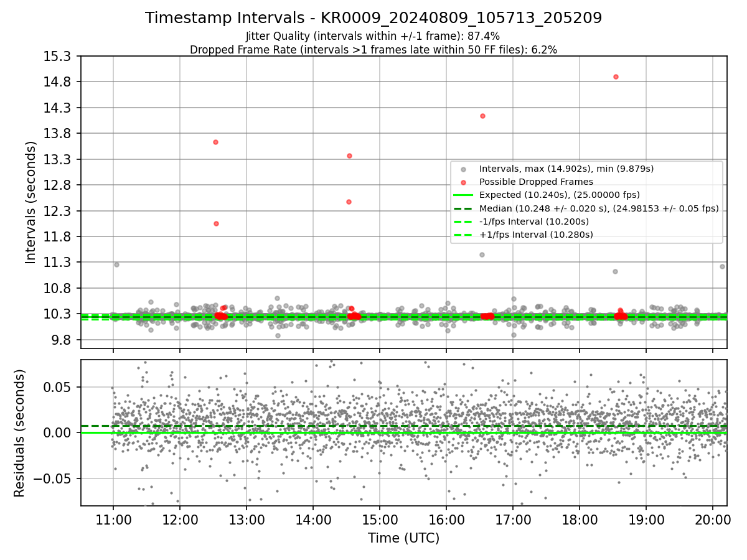747x560 pixels.
Task: Click the 12:00 time tick label
Action: coord(180,519)
